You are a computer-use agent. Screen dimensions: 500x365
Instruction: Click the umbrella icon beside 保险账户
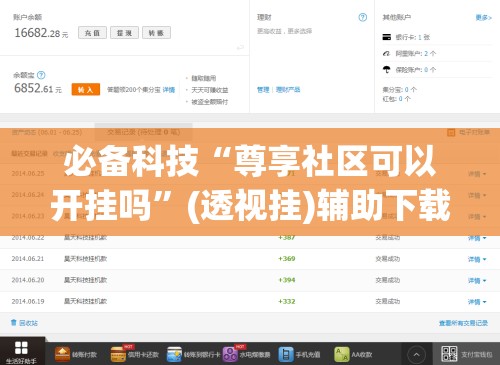[387, 69]
